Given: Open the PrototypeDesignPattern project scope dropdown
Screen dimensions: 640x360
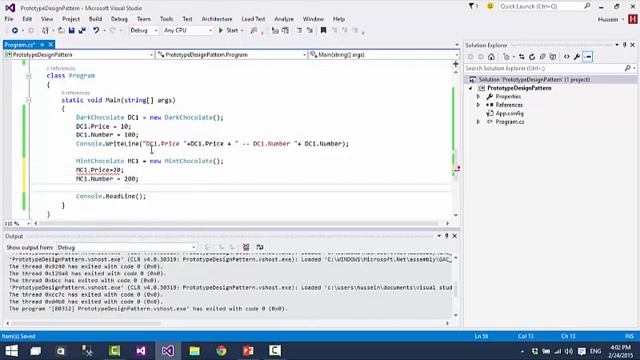Looking at the screenshot, I should pyautogui.click(x=79, y=55).
